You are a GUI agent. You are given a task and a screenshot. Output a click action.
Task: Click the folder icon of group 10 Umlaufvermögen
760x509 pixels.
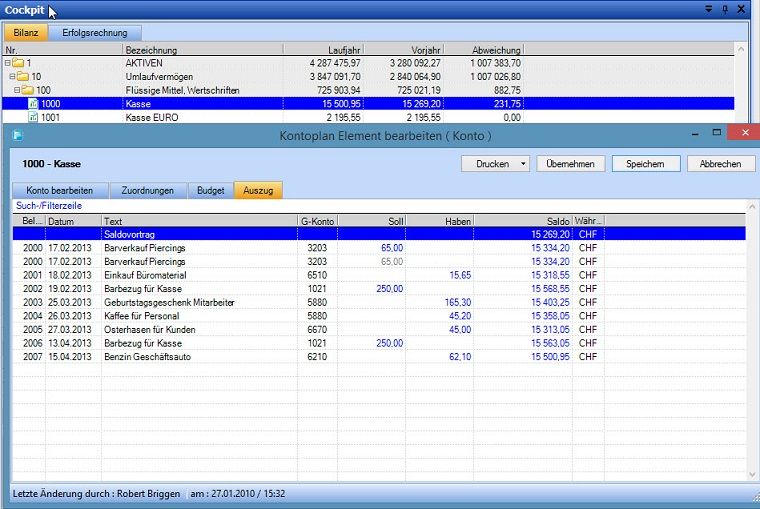[x=23, y=76]
